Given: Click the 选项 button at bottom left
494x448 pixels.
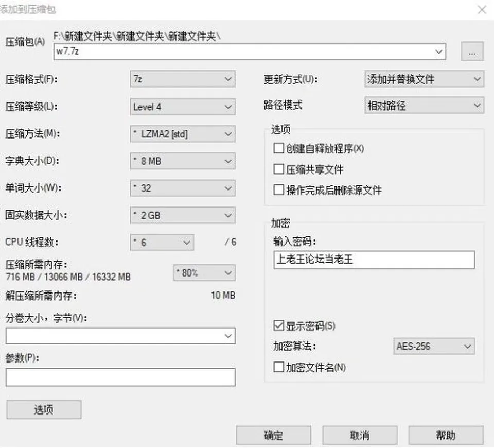Looking at the screenshot, I should tap(44, 409).
